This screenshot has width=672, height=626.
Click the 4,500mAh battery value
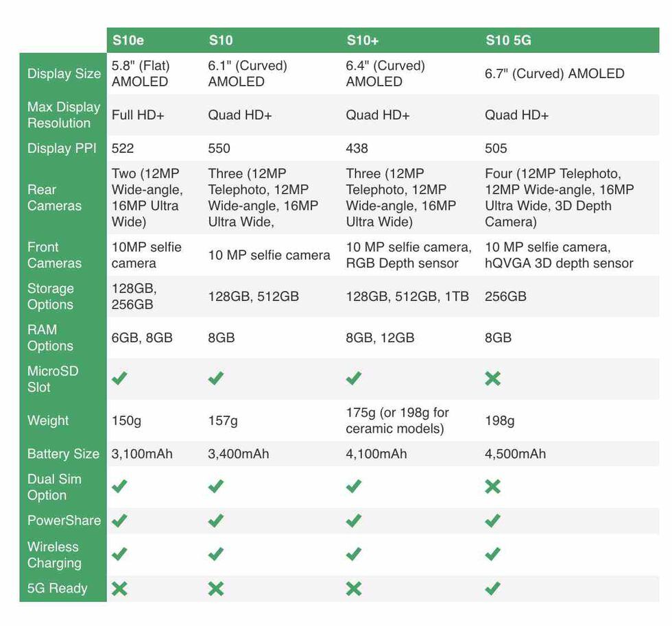[516, 454]
